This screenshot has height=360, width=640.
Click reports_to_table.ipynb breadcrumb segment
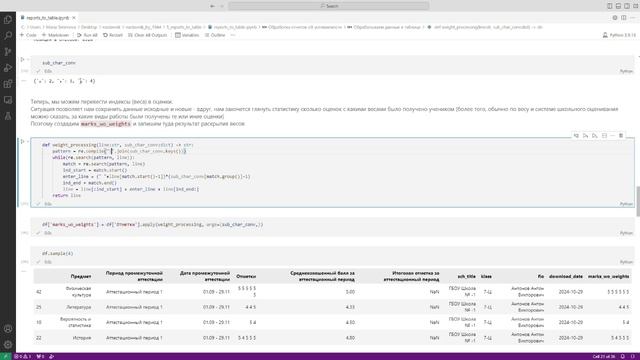tap(232, 27)
